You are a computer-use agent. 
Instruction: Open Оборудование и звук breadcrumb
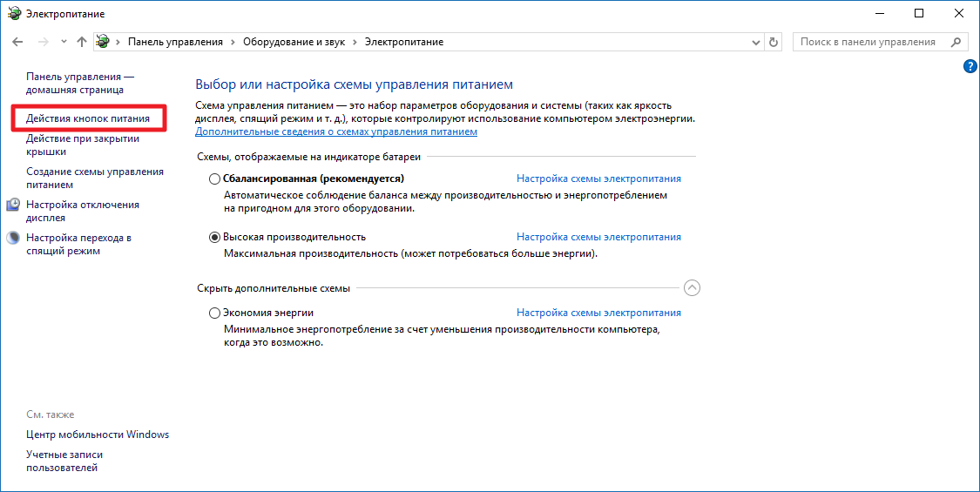pyautogui.click(x=294, y=42)
